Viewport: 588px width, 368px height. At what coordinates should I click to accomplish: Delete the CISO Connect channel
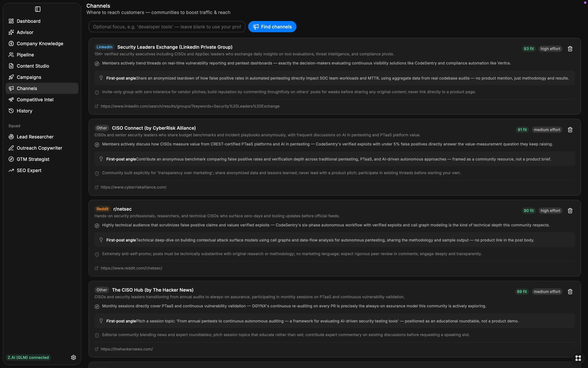pyautogui.click(x=570, y=130)
